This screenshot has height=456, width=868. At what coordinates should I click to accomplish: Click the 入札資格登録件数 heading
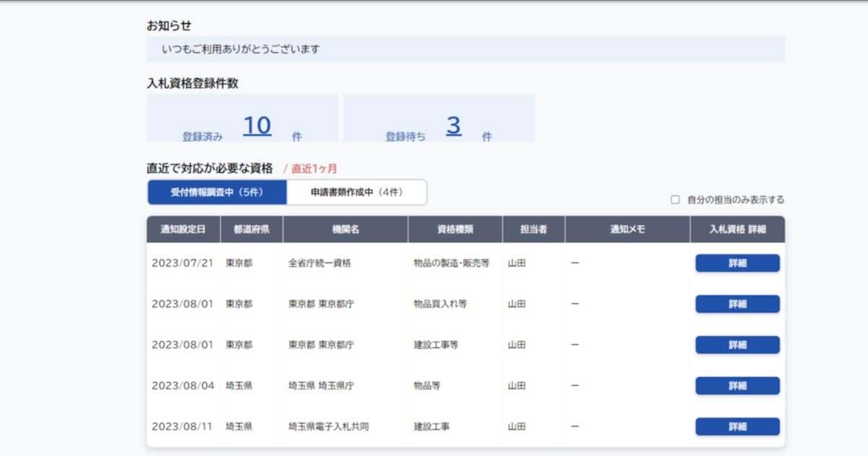click(x=192, y=83)
